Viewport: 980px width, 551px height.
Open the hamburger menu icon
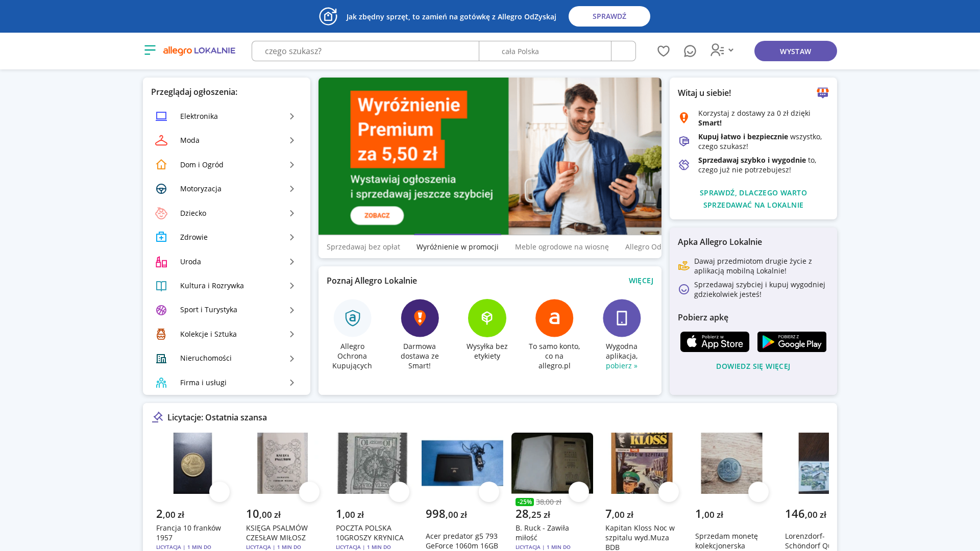coord(150,50)
